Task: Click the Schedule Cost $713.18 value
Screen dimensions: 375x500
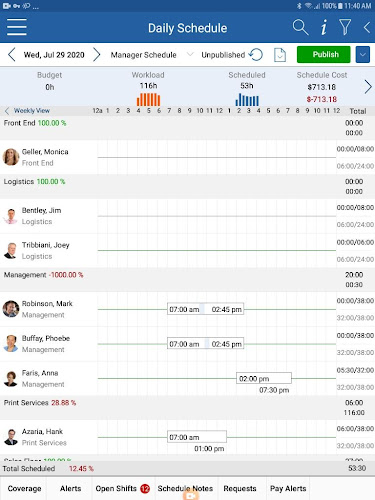Action: pyautogui.click(x=322, y=87)
